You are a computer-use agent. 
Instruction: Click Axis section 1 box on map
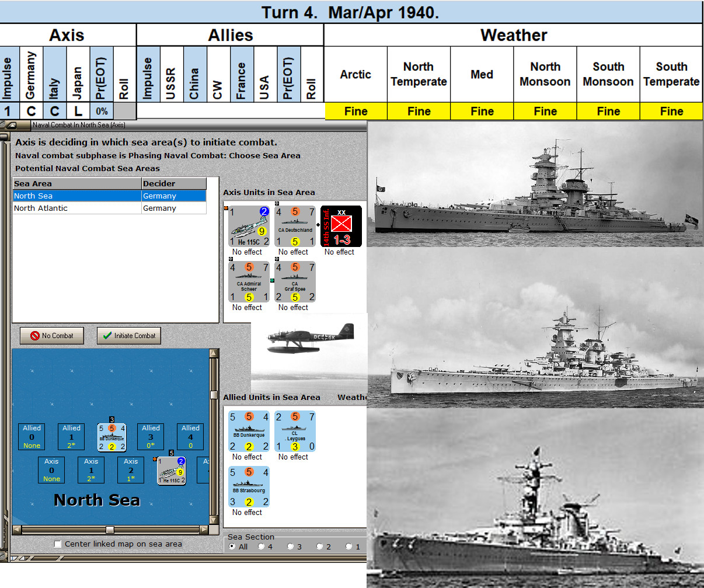click(x=92, y=470)
